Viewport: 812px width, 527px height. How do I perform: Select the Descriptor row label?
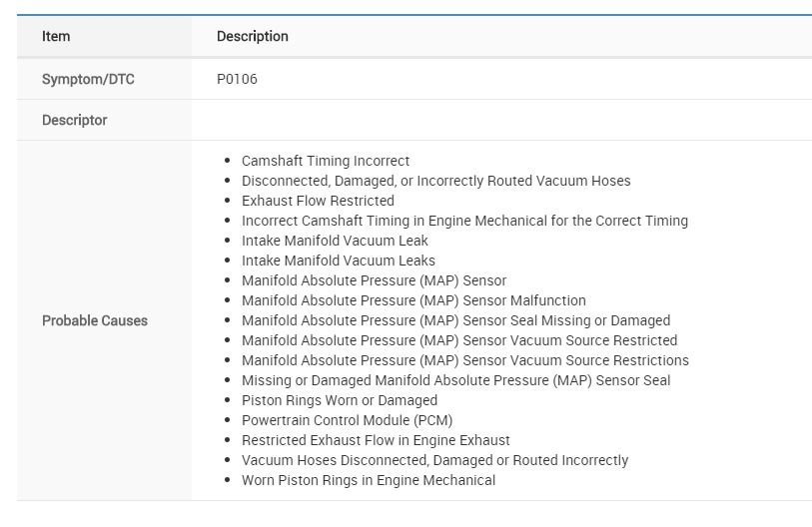[x=74, y=120]
